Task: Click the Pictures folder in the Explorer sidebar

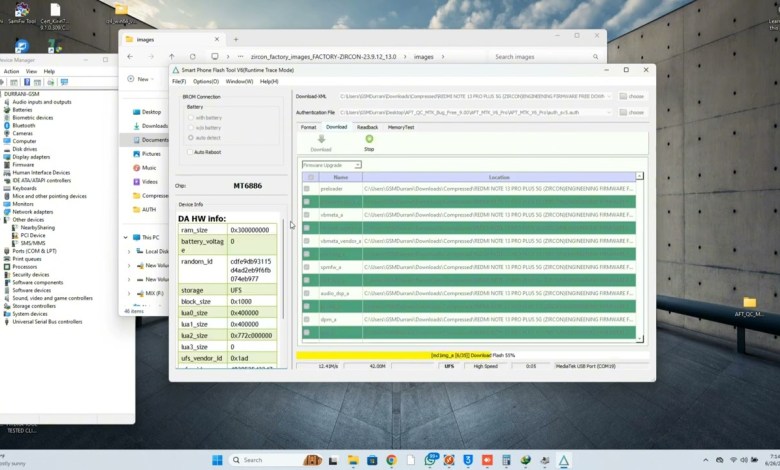Action: point(150,154)
